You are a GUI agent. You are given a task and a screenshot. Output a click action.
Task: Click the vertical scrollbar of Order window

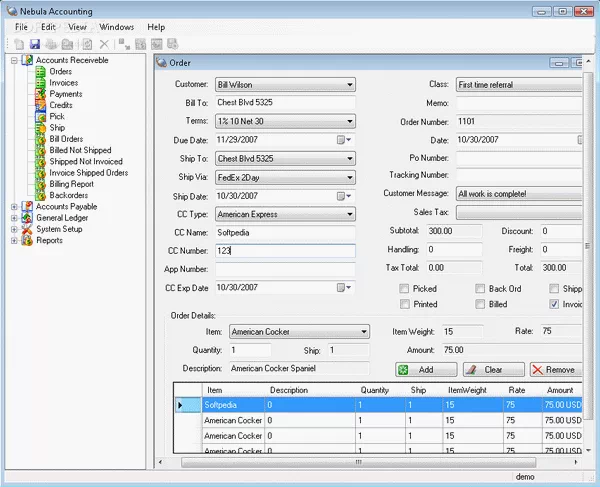click(x=588, y=246)
